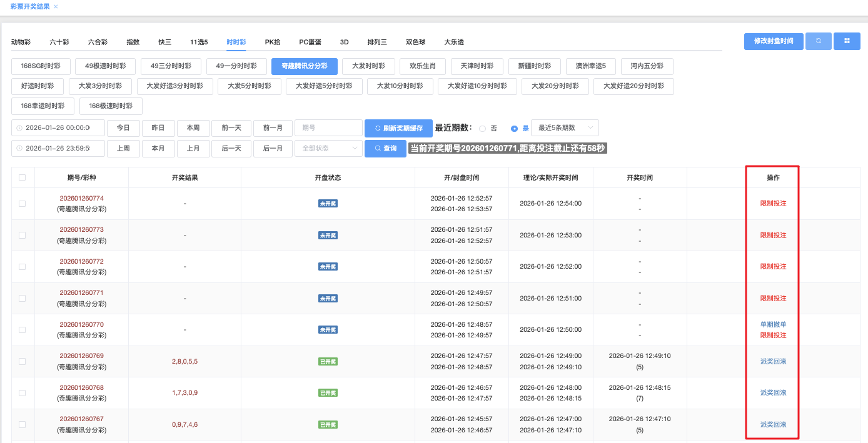Click 刷新奖期缓存 refresh cache button

pos(398,128)
